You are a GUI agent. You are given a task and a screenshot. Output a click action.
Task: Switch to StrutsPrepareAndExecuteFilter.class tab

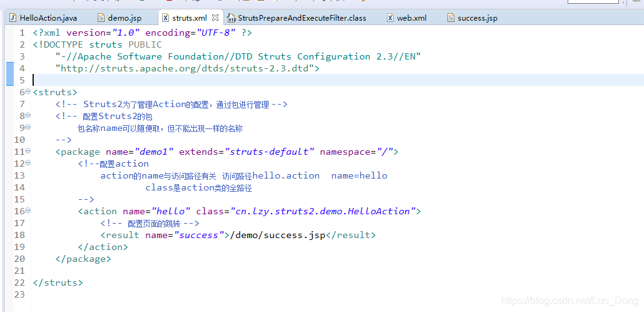coord(297,18)
